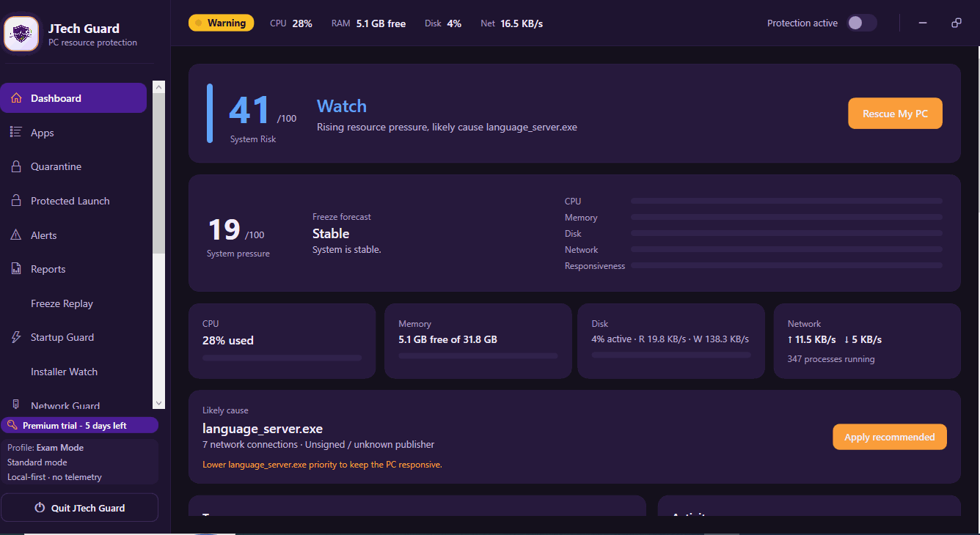
Task: Click the progress bar under 28% used
Action: [x=282, y=358]
